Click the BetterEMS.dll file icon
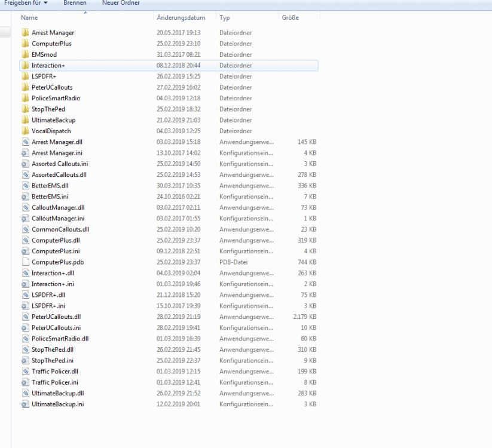This screenshot has height=448, width=492. (x=26, y=186)
